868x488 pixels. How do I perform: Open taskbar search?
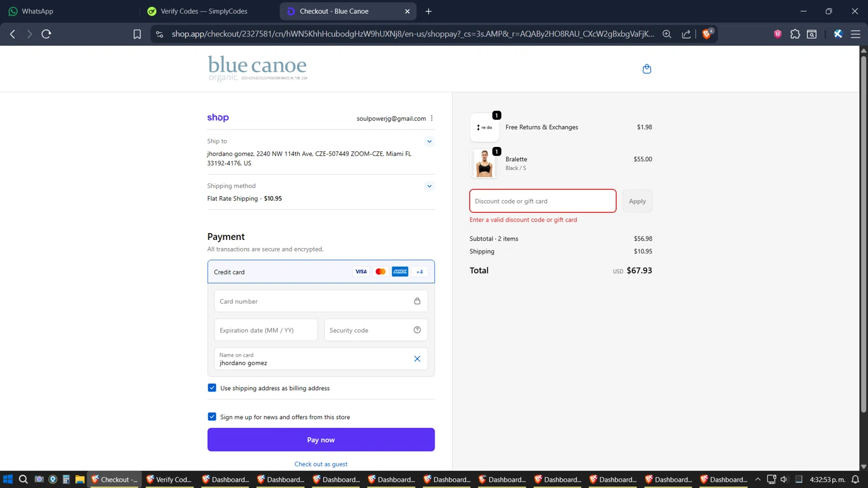pos(23,479)
